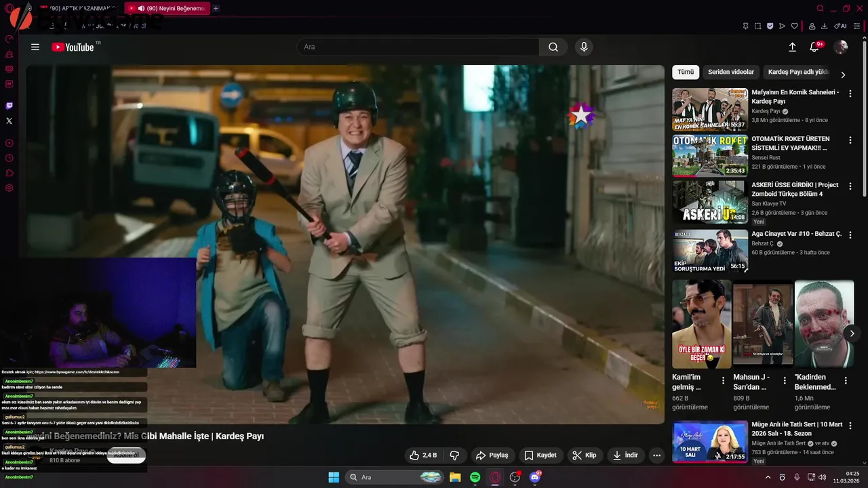Open Discord from the taskbar
The image size is (868, 488).
pyautogui.click(x=535, y=477)
